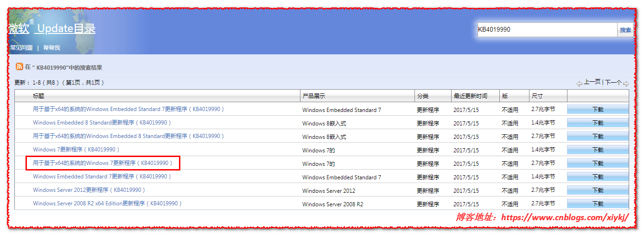Click product cell Windows Server 2008 R2
644x236 pixels.
tap(332, 204)
